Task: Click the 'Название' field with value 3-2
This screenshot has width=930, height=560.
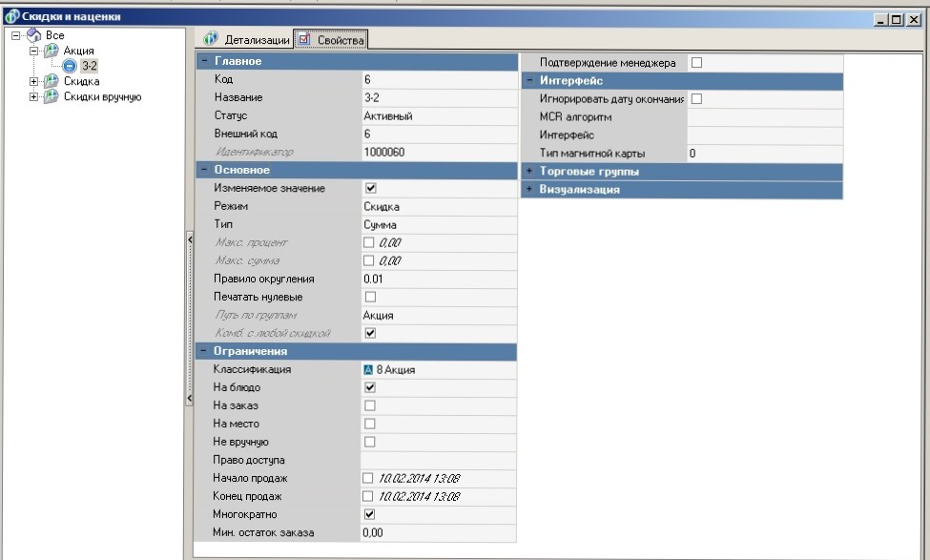Action: click(438, 97)
